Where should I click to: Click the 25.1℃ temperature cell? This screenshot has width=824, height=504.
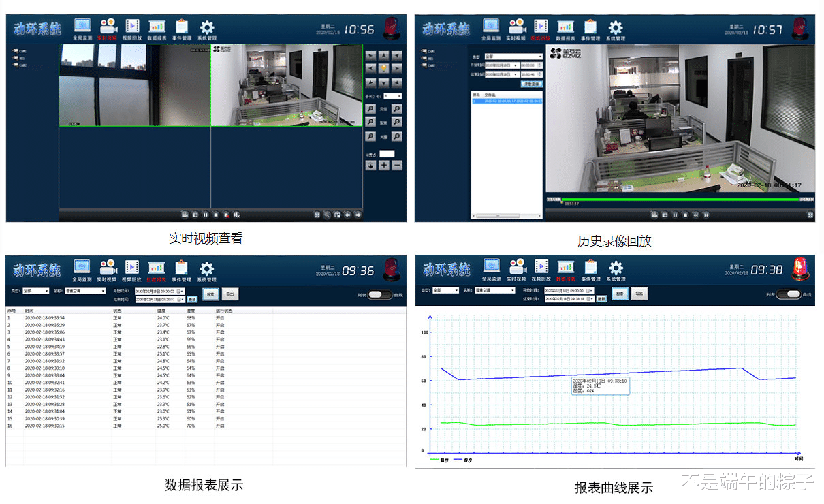point(163,354)
